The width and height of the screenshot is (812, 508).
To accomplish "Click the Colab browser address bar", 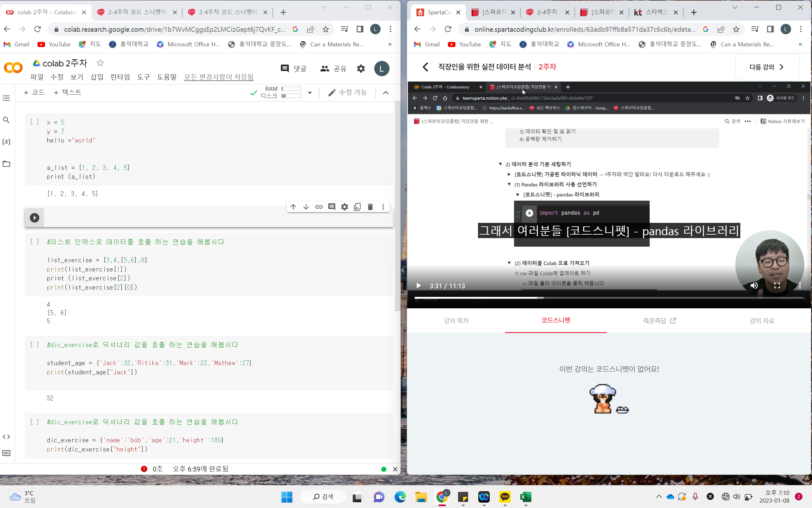I will 174,29.
